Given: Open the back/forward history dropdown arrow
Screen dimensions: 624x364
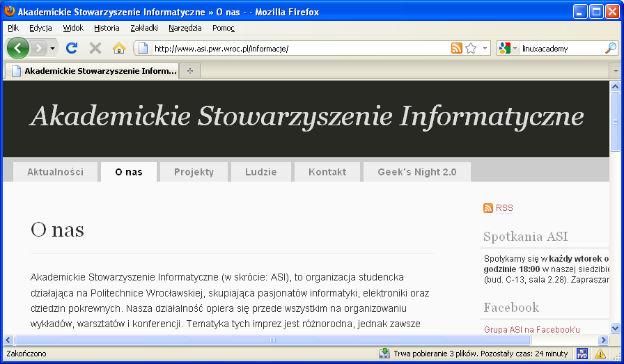Looking at the screenshot, I should click(x=52, y=49).
